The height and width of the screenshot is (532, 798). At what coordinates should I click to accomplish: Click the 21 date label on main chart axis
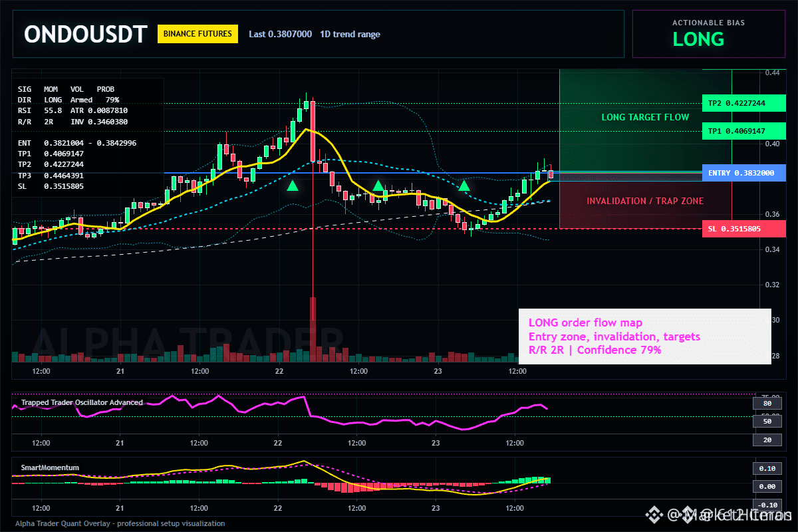click(120, 370)
